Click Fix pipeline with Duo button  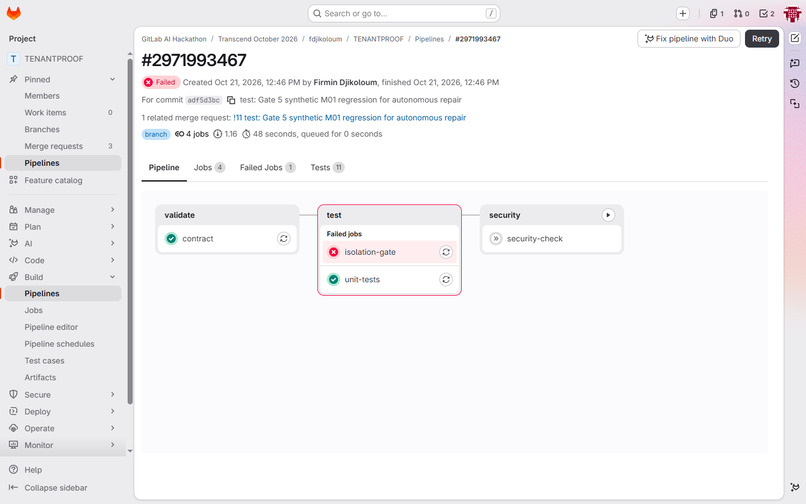[689, 39]
